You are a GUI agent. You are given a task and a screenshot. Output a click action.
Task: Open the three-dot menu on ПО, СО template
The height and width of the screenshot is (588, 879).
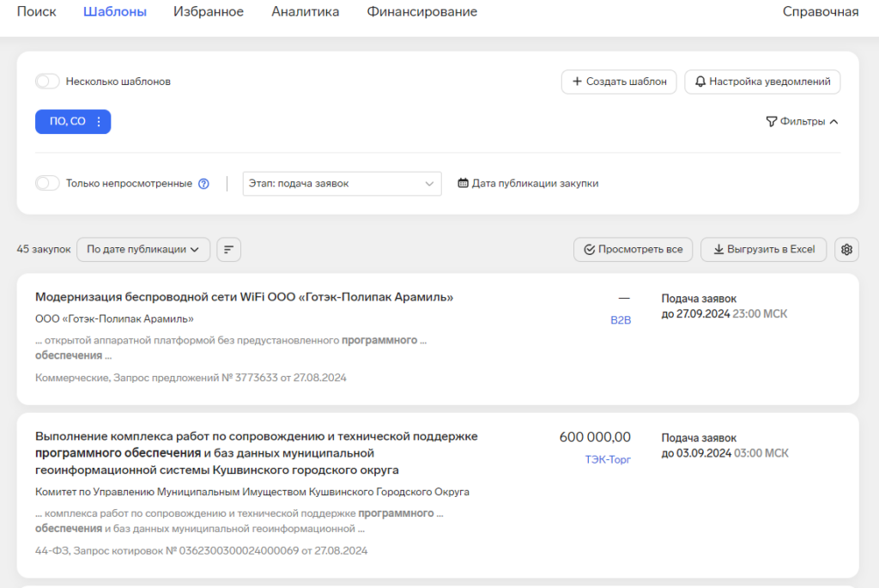pos(99,122)
